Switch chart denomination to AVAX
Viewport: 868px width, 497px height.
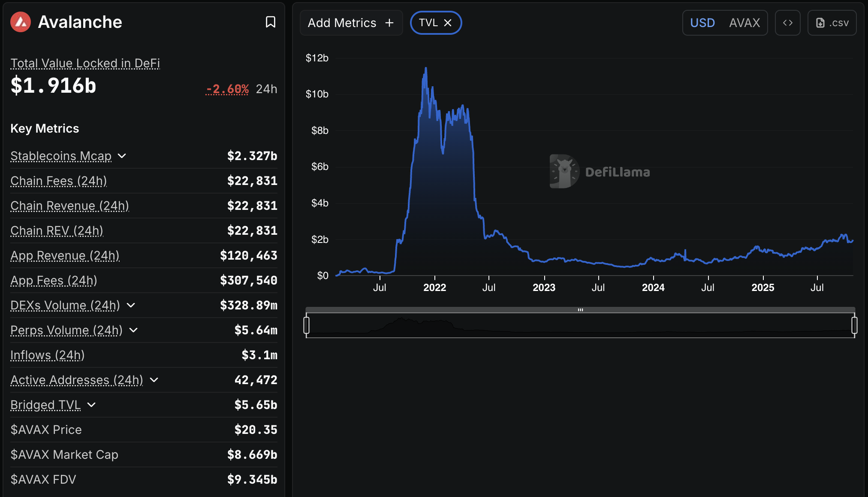tap(744, 23)
